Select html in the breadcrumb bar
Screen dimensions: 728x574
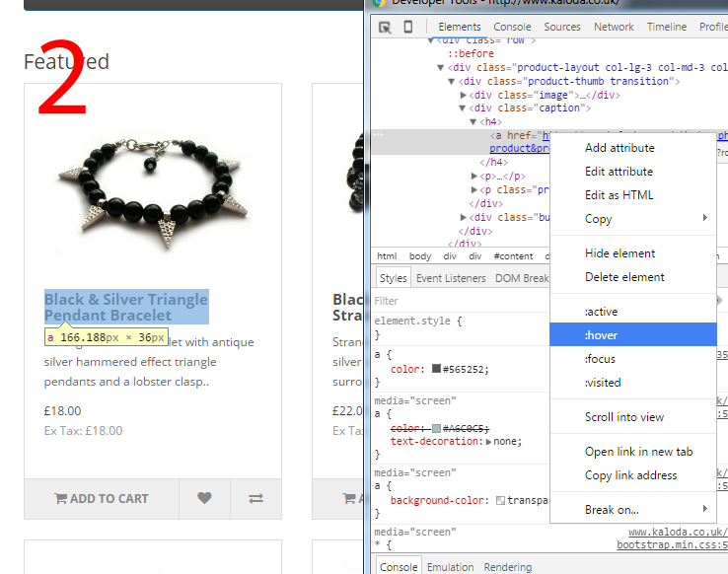tap(387, 256)
